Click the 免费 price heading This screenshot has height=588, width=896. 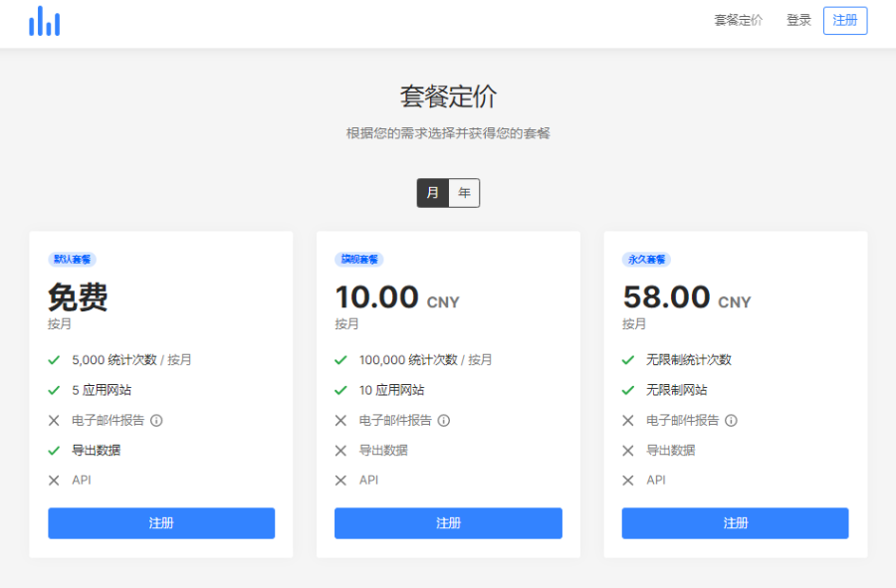pyautogui.click(x=78, y=296)
